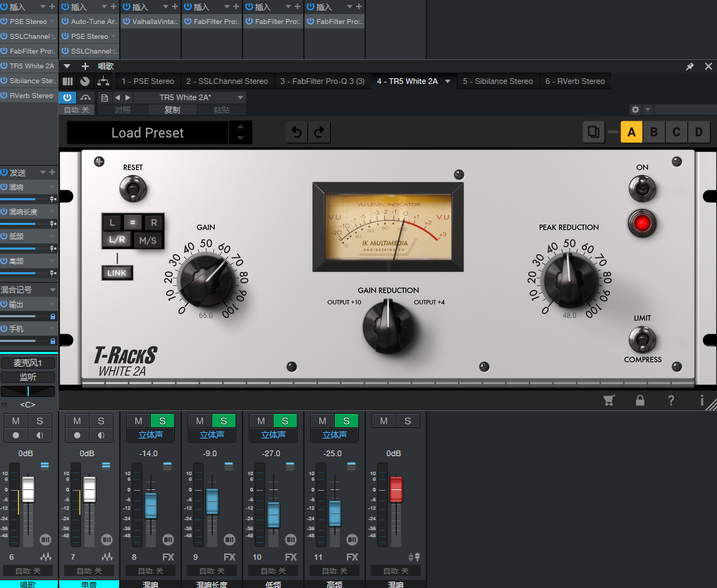Pin the plugin window
This screenshot has width=717, height=588.
pyautogui.click(x=690, y=67)
